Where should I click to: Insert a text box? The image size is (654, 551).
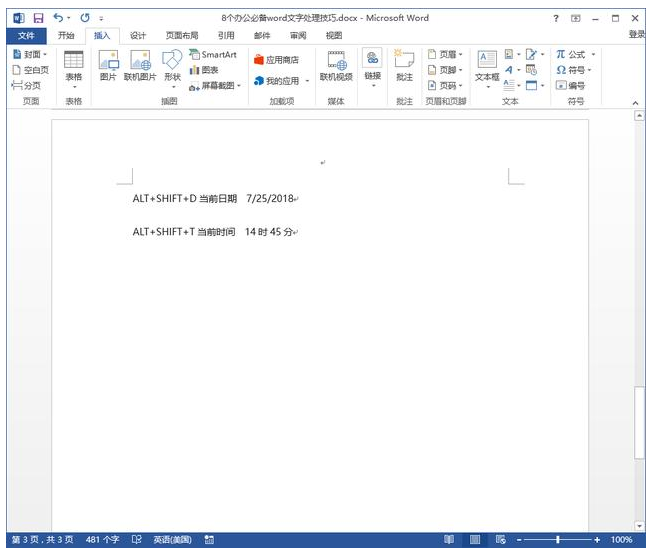487,70
